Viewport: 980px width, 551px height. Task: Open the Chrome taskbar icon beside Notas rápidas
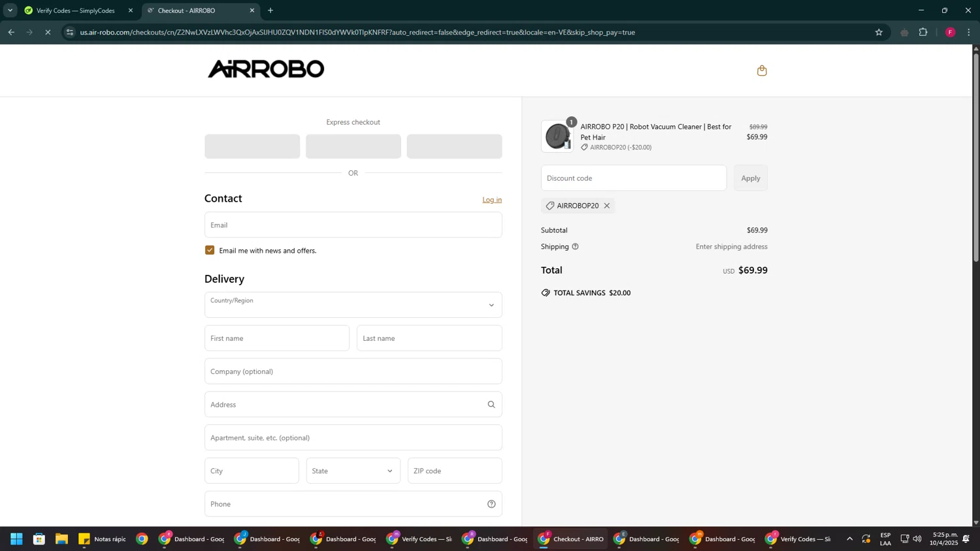click(142, 539)
